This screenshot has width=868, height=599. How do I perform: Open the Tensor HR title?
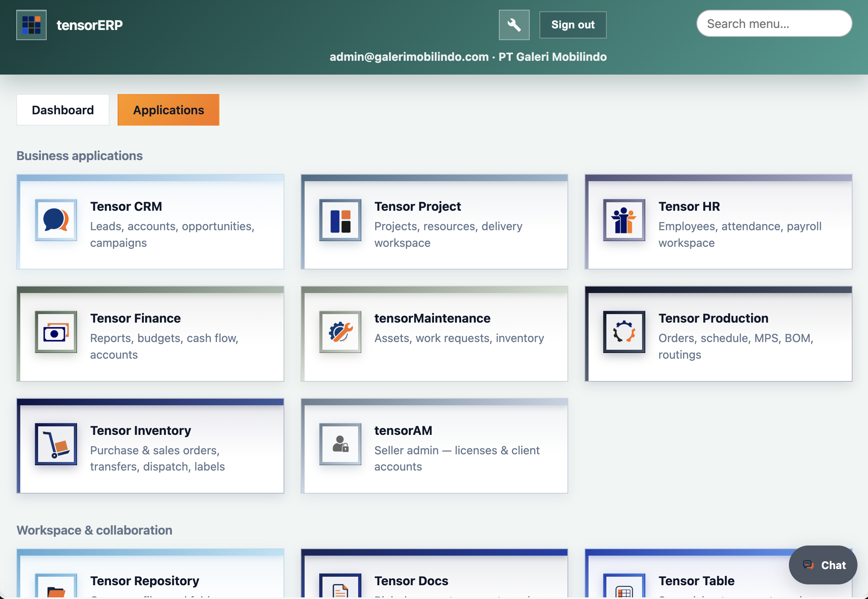click(x=689, y=206)
